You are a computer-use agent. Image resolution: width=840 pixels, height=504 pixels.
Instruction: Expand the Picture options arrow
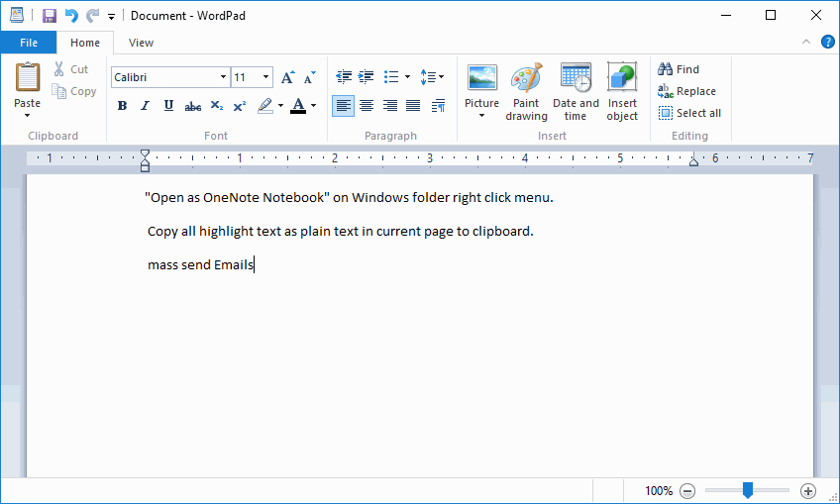[x=481, y=116]
